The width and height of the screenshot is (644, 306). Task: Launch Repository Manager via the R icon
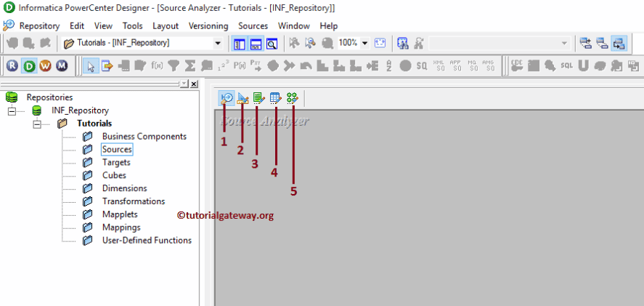pyautogui.click(x=12, y=65)
